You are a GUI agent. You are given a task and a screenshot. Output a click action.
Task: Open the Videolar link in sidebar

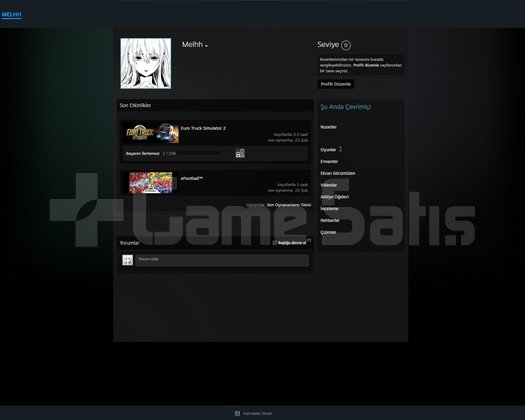tap(328, 185)
